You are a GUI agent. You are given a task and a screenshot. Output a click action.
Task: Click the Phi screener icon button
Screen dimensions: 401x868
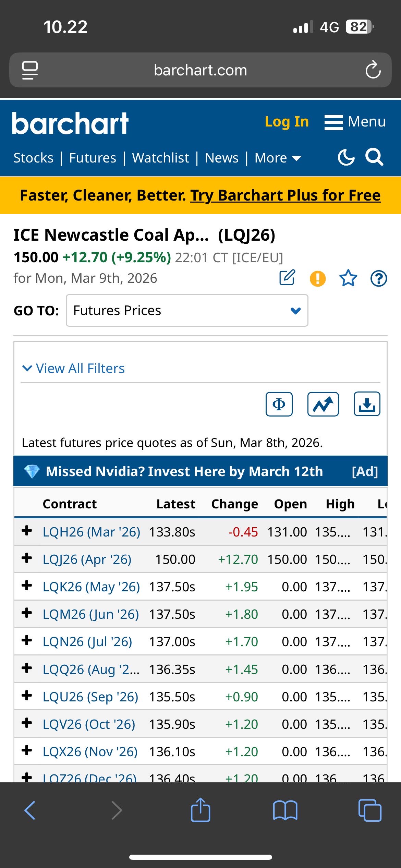click(x=279, y=404)
